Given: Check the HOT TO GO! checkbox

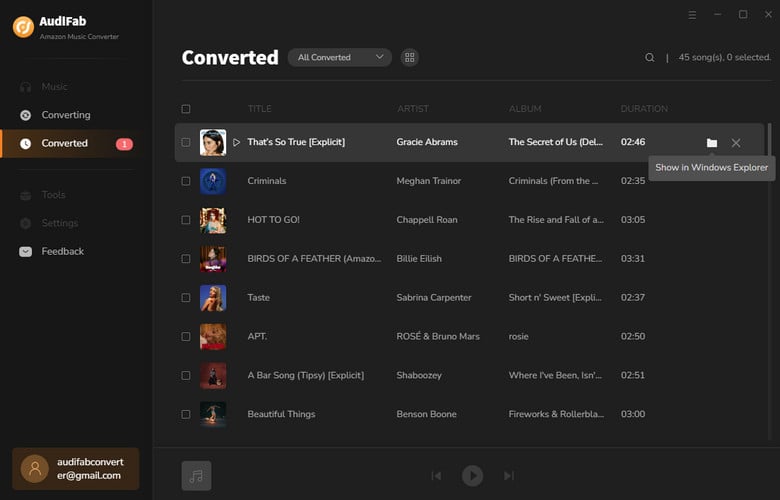Looking at the screenshot, I should tap(186, 220).
